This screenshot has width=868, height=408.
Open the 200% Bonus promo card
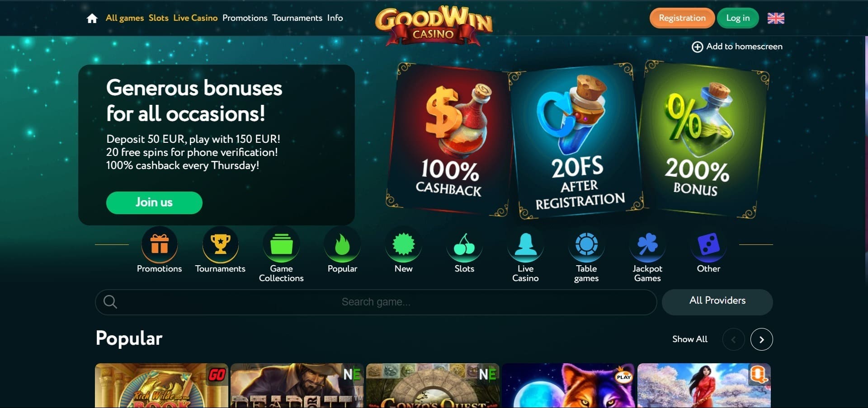[703, 139]
